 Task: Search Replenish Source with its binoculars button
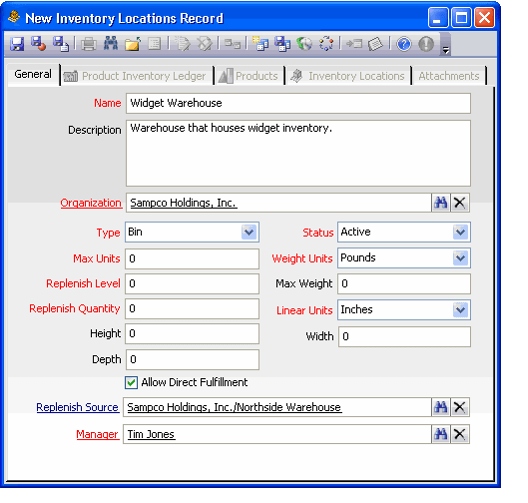440,407
